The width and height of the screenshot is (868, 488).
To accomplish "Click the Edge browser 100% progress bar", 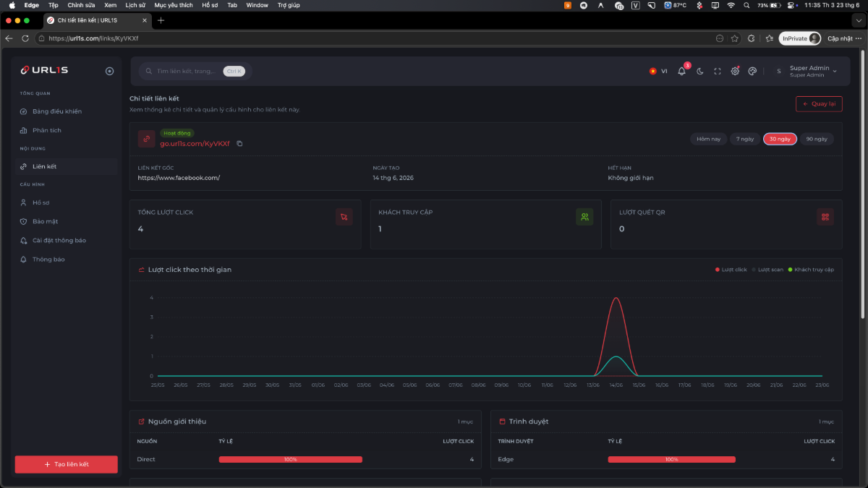I will tap(671, 459).
